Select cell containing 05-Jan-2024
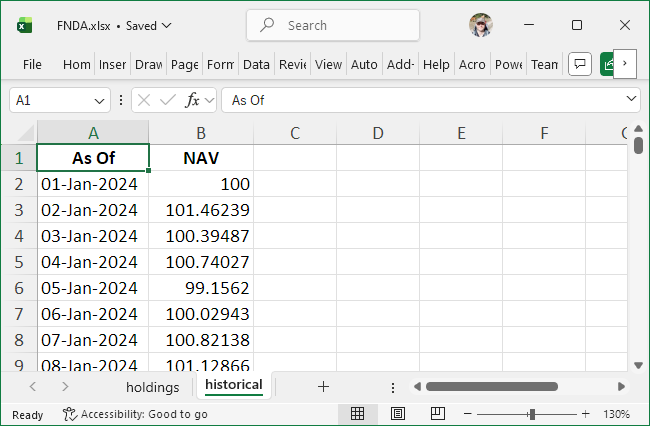Viewport: 650px width, 426px height. 93,288
